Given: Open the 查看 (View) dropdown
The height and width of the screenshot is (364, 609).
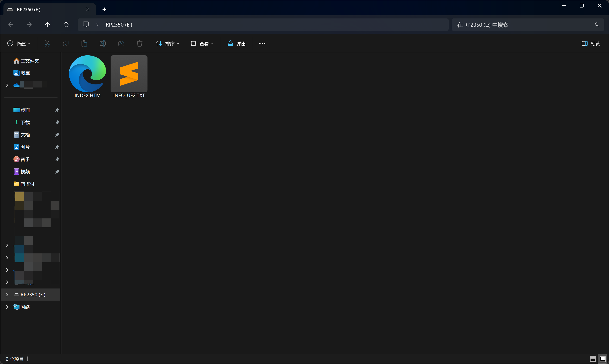Looking at the screenshot, I should pos(202,44).
